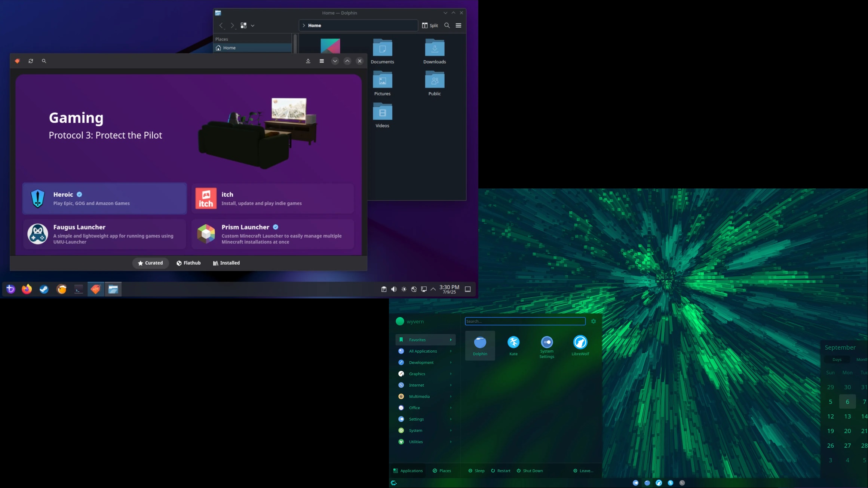Click the search icon in the Bazaar toolbar
This screenshot has height=488, width=868.
(x=44, y=61)
